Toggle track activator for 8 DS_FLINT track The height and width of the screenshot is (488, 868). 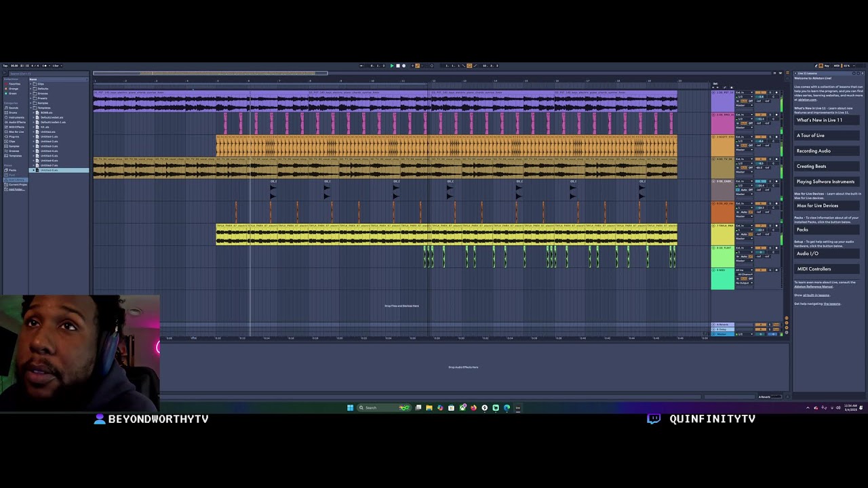coord(761,248)
